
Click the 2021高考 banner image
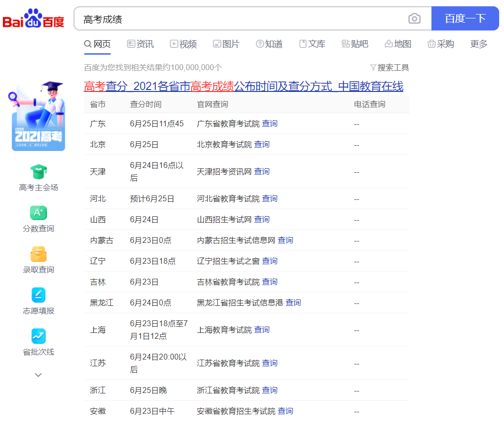[x=38, y=117]
